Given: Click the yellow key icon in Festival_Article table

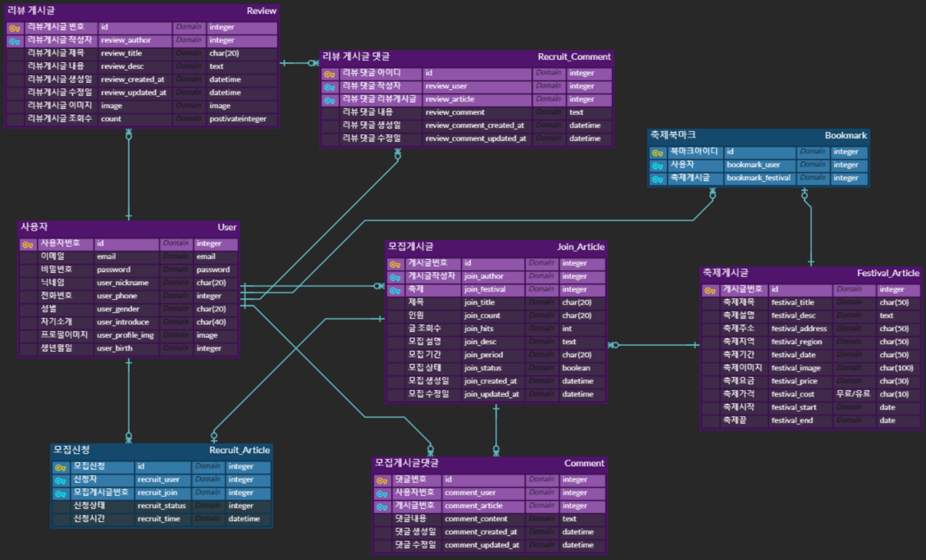Looking at the screenshot, I should [x=709, y=290].
